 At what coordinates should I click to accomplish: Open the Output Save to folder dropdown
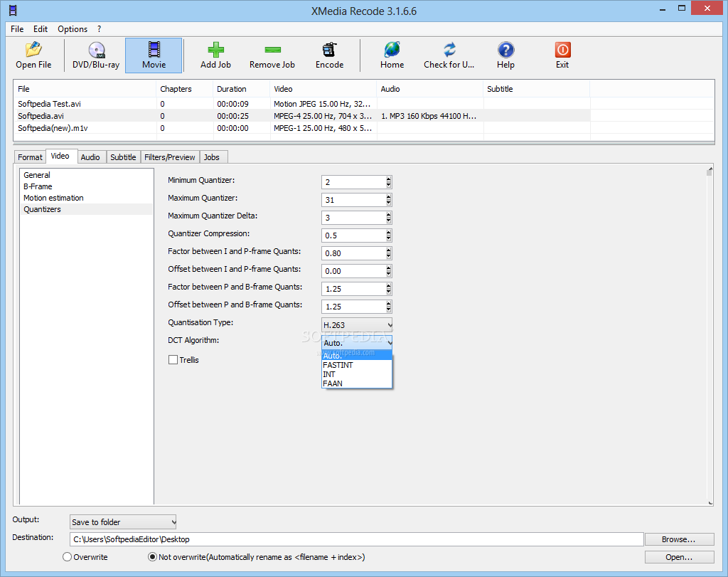(x=123, y=522)
